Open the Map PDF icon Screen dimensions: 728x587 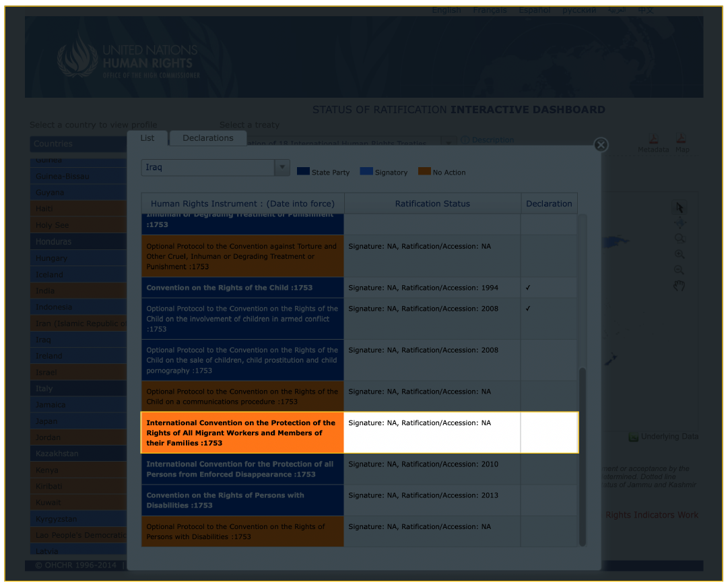[682, 139]
